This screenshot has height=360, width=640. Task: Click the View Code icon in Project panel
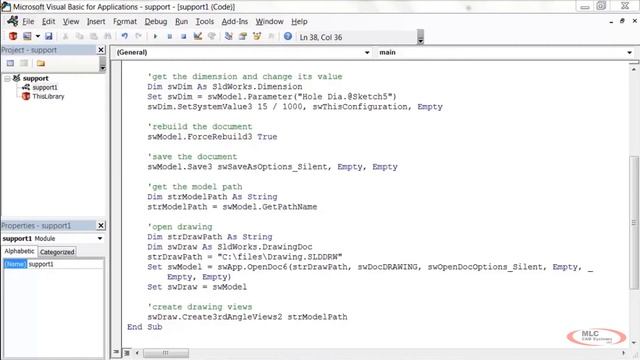pyautogui.click(x=10, y=63)
